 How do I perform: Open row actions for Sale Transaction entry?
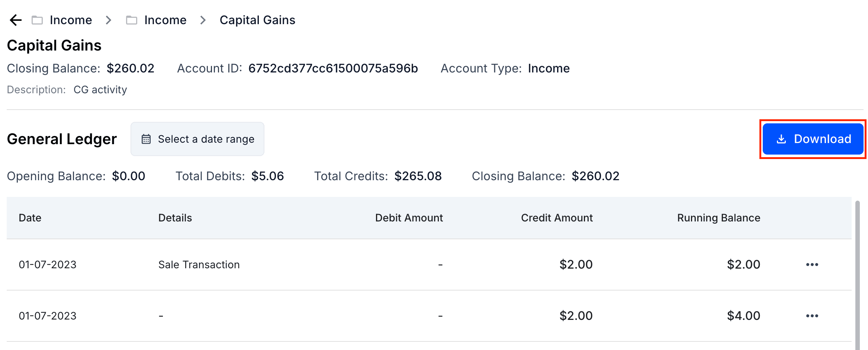(x=812, y=264)
